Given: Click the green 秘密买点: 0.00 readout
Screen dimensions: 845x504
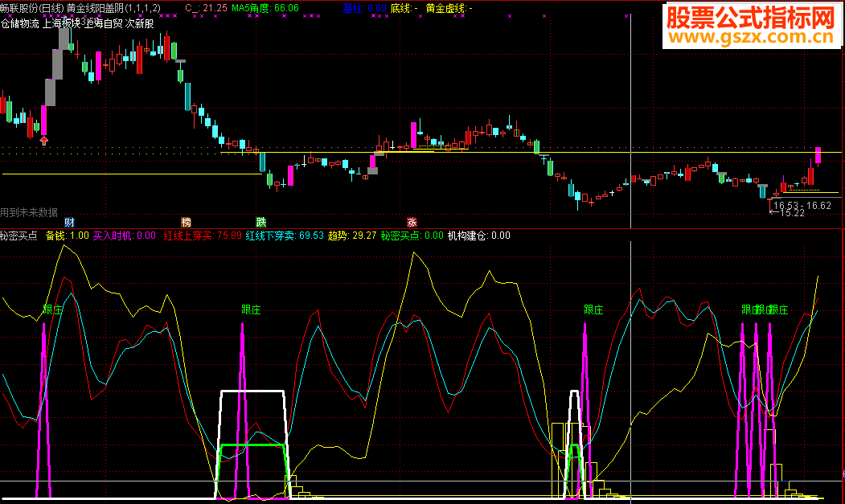Looking at the screenshot, I should pos(412,236).
